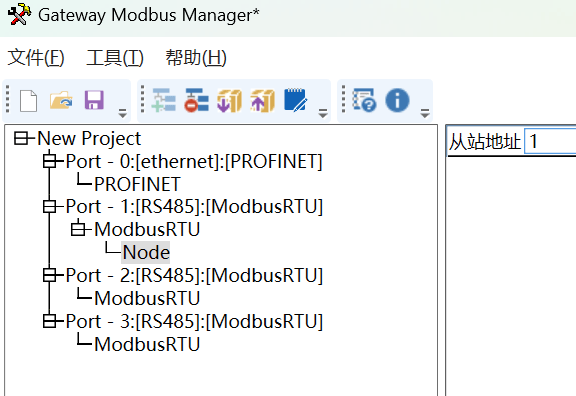Click the add node tree icon

point(163,100)
